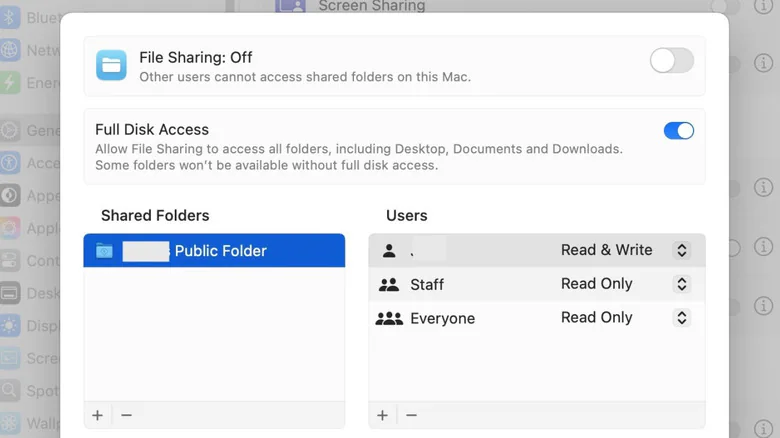Disable Full Disk Access toggle

click(679, 131)
